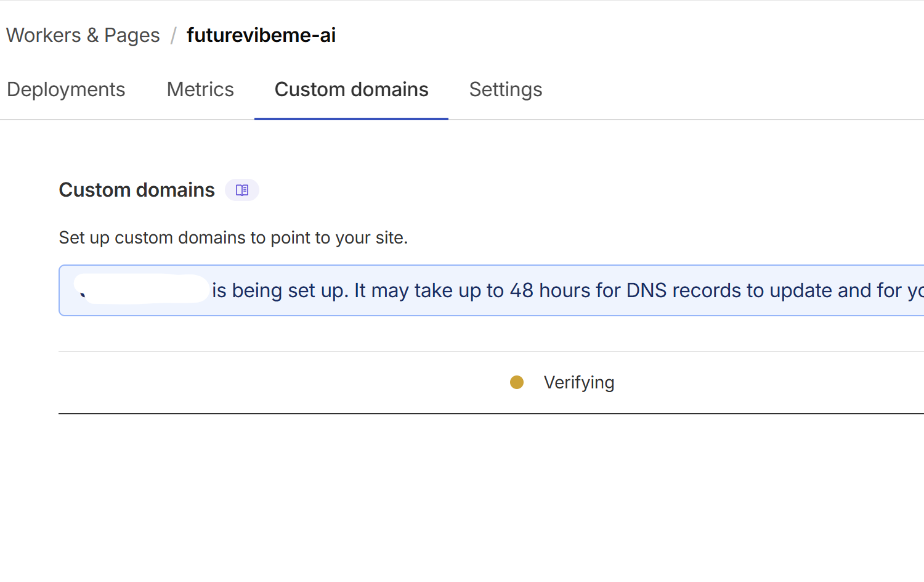Select the Custom domains tab
924x582 pixels.
tap(351, 90)
